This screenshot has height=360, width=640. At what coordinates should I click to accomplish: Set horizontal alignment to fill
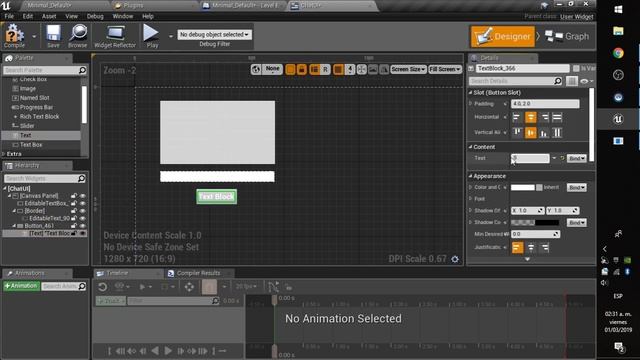(x=557, y=118)
